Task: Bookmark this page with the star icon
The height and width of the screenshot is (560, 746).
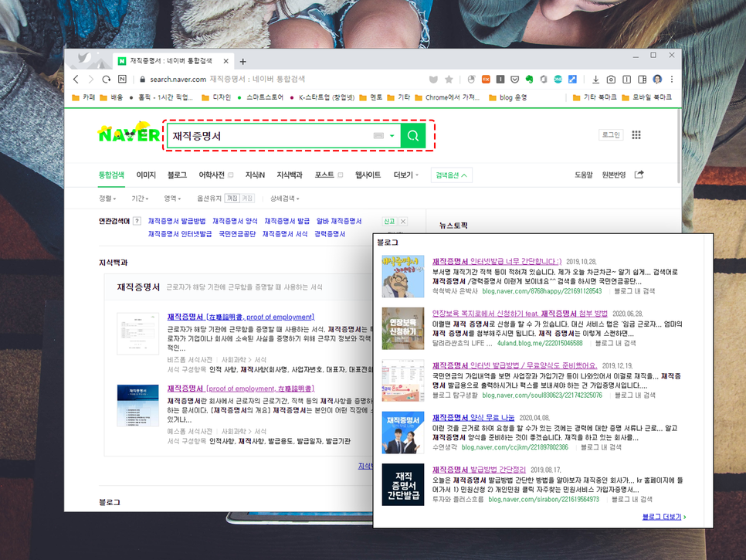Action: [449, 80]
